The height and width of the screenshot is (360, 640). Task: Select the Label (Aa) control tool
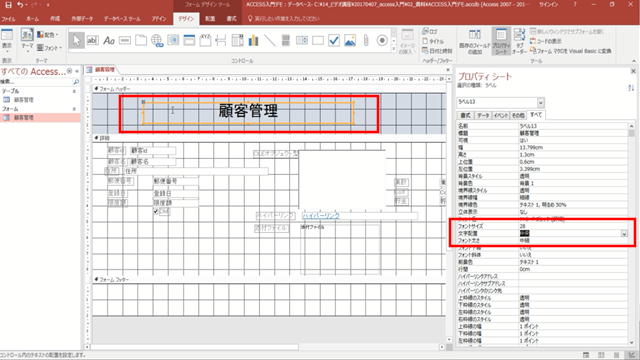(109, 40)
